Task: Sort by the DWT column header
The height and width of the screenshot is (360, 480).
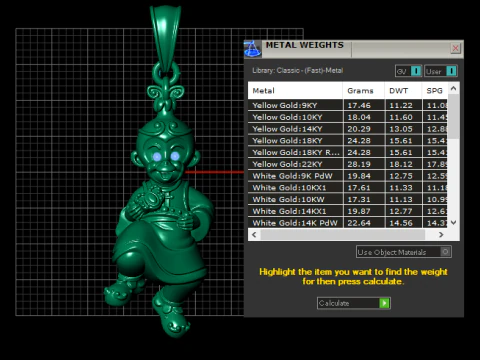Action: click(403, 91)
